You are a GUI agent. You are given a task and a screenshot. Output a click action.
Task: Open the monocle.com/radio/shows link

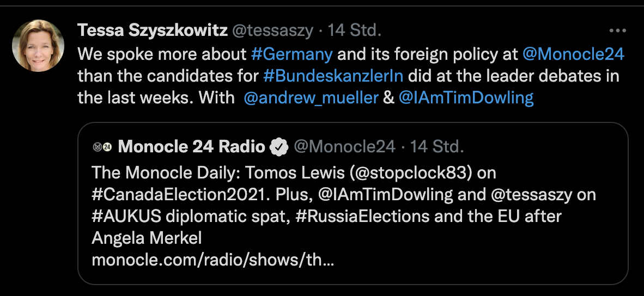click(x=212, y=260)
